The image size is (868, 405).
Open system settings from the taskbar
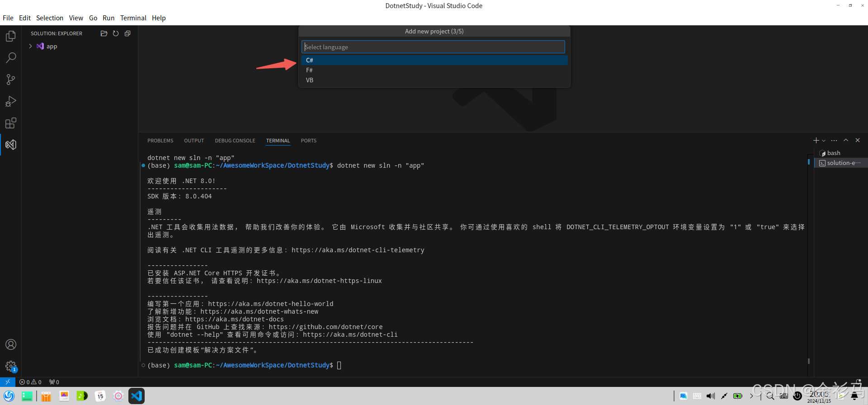(118, 396)
